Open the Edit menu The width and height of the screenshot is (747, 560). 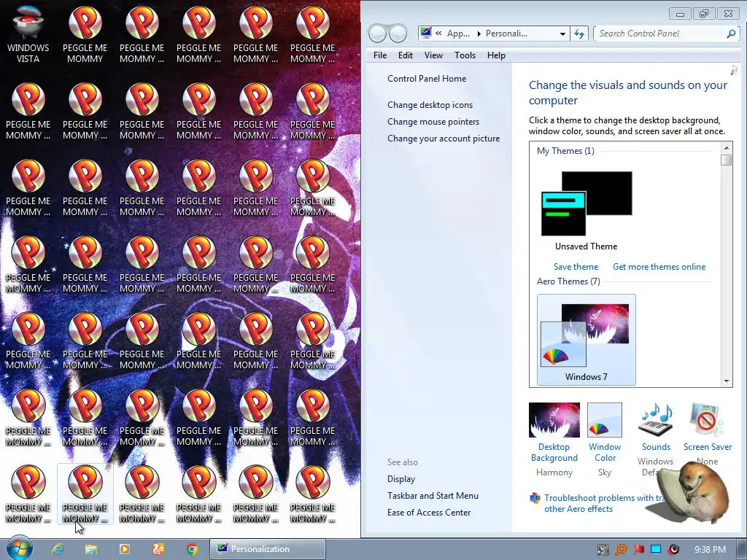(x=406, y=55)
